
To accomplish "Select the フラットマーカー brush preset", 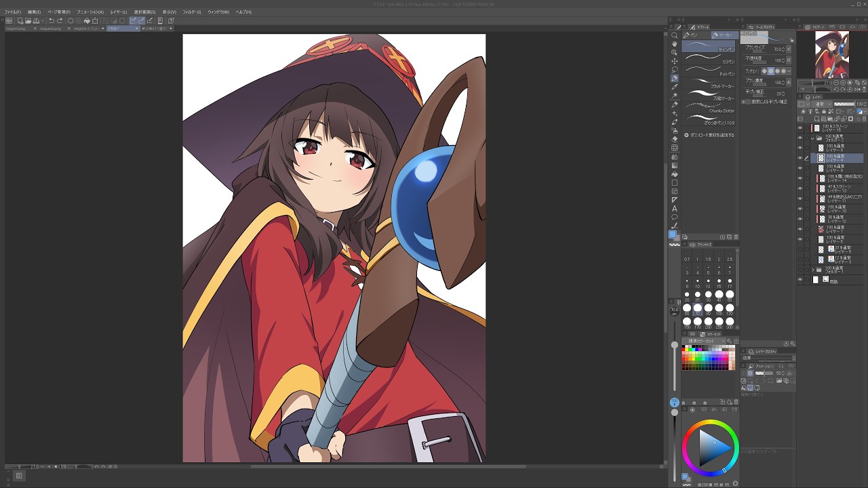I will 709,84.
